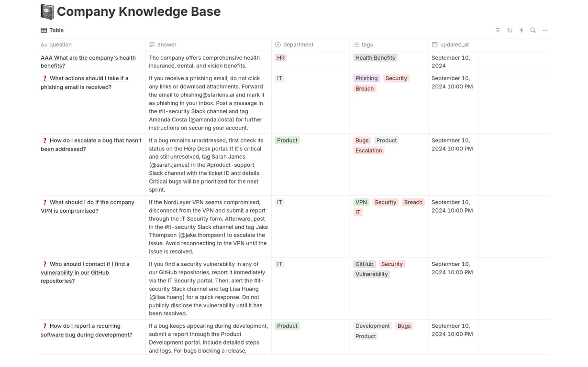The image size is (588, 367).
Task: Open the lightning bolt automations icon
Action: click(521, 30)
